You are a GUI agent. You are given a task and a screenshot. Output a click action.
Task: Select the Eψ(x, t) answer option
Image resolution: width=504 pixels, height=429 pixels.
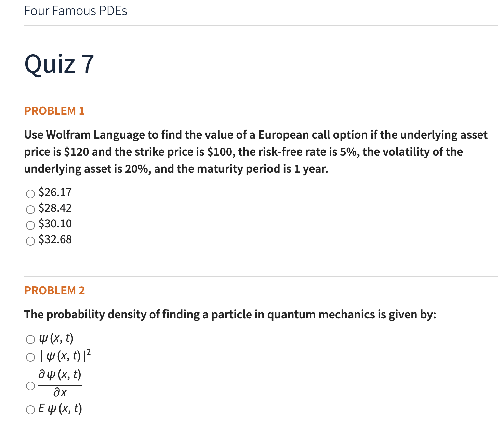30,409
